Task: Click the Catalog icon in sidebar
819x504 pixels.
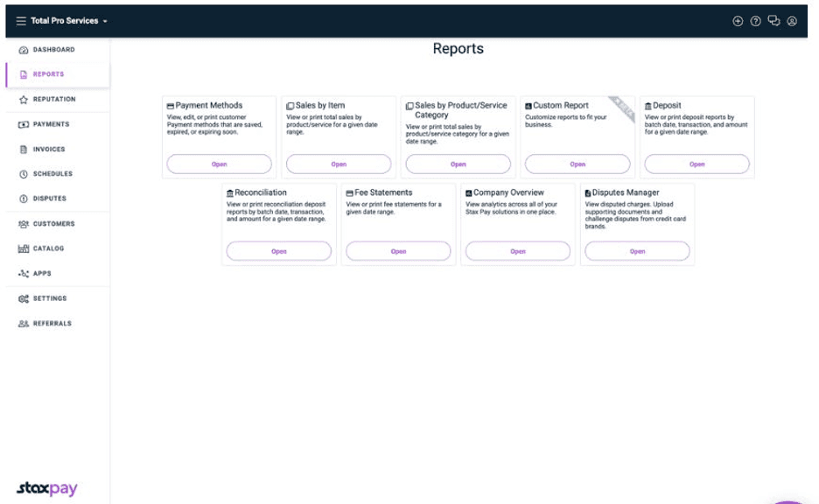Action: coord(24,249)
